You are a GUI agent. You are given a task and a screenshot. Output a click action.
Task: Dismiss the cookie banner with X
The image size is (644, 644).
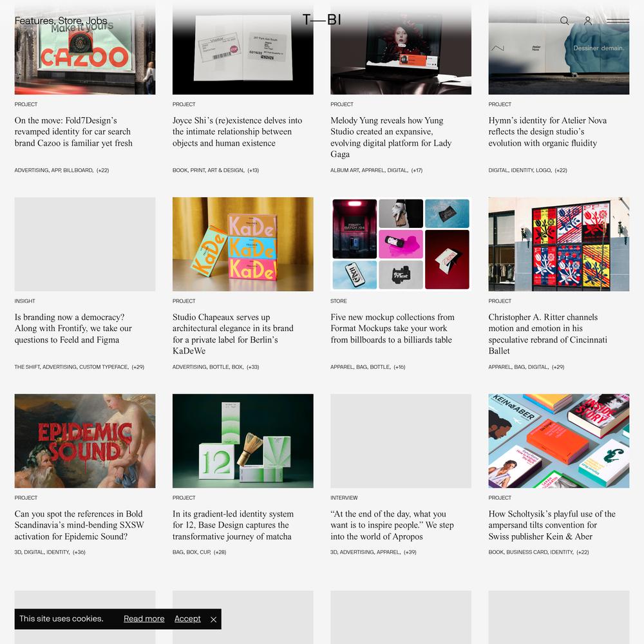(x=213, y=620)
